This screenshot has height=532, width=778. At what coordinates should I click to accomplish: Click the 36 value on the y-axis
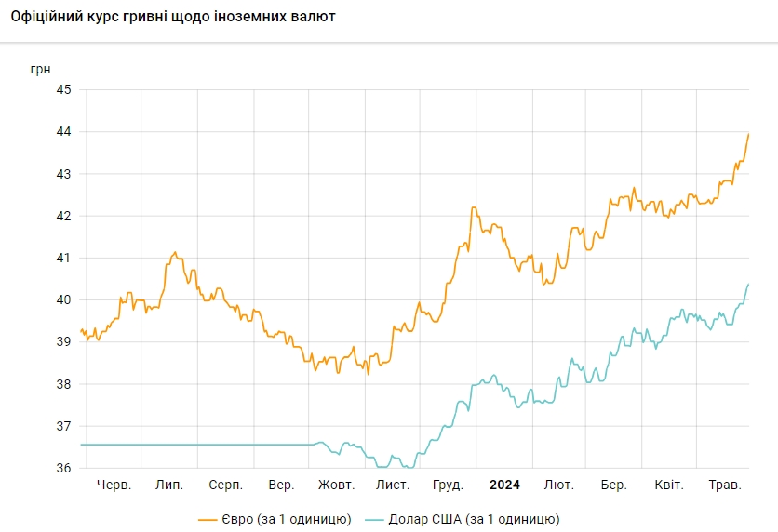click(64, 468)
